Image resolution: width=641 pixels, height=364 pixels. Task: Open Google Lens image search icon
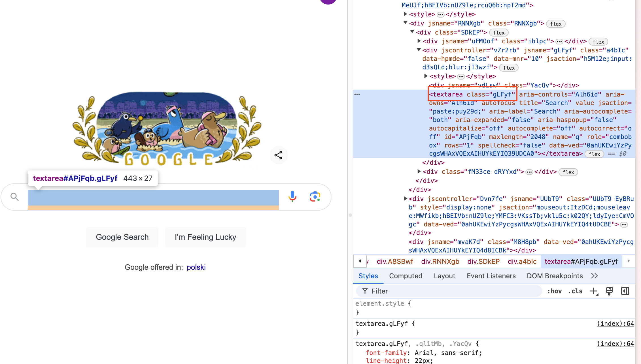315,196
